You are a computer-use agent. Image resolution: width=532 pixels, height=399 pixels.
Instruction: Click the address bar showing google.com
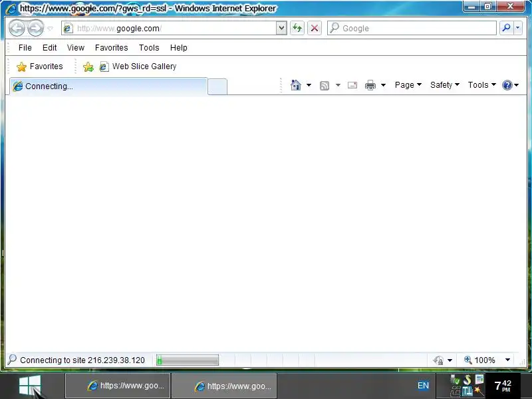pyautogui.click(x=170, y=28)
